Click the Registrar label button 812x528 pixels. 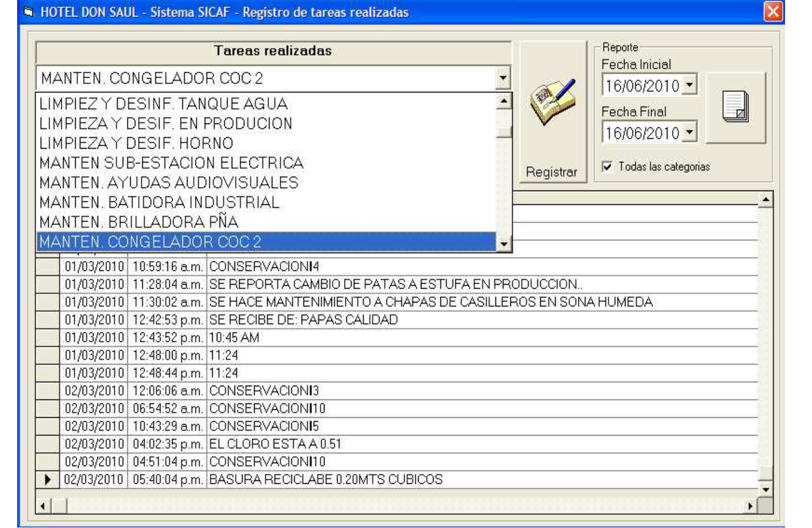click(552, 172)
